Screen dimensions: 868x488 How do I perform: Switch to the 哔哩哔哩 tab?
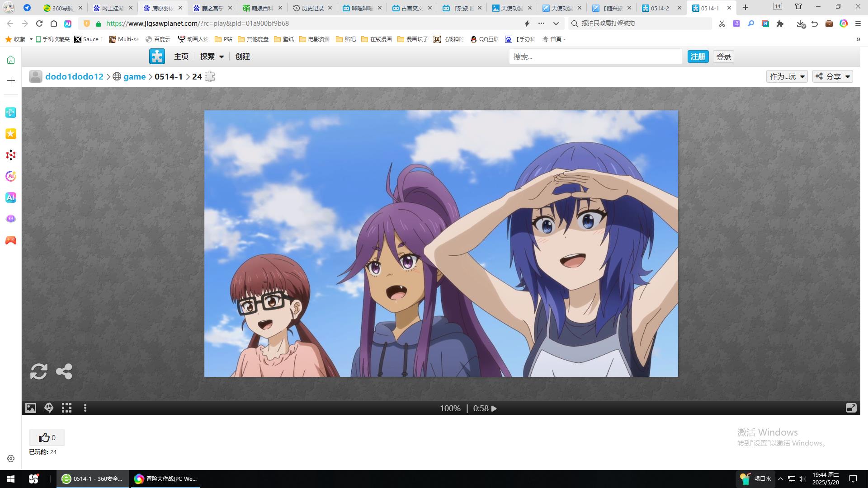tap(362, 8)
